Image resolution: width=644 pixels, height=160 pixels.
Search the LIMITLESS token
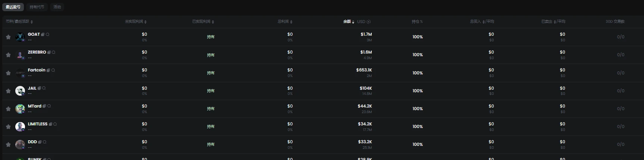click(x=55, y=124)
